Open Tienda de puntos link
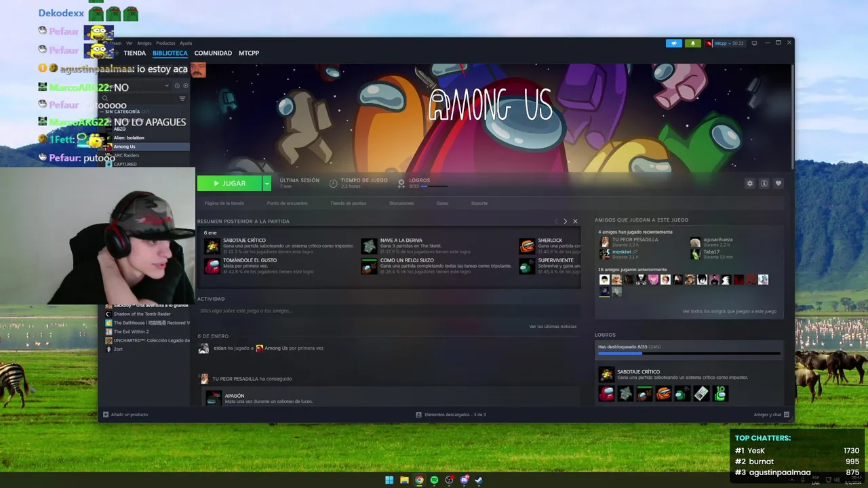The image size is (868, 488). (x=348, y=203)
